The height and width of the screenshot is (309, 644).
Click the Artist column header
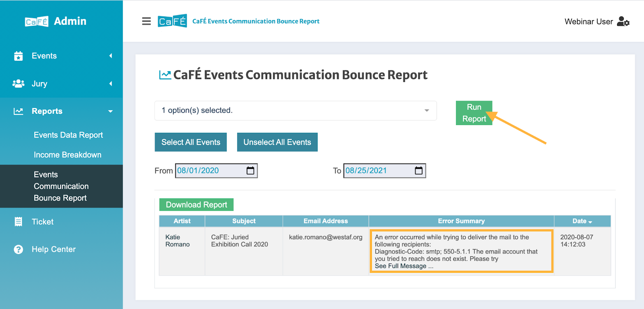[182, 221]
